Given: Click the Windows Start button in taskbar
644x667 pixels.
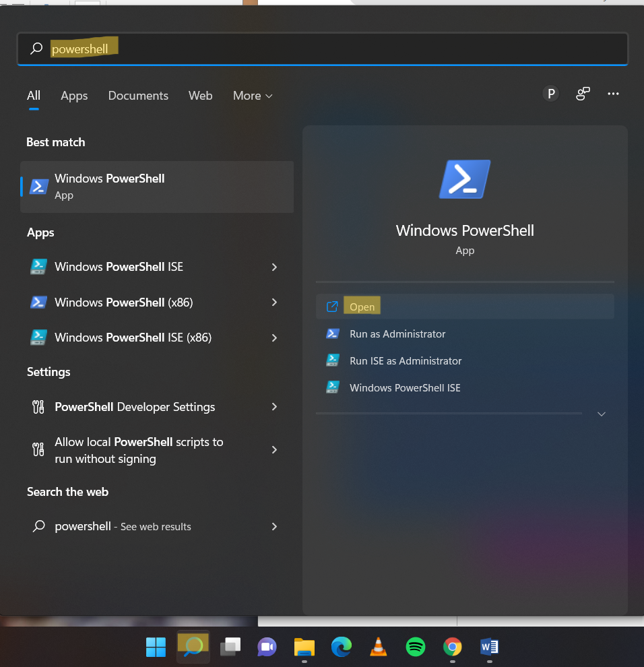Looking at the screenshot, I should pyautogui.click(x=156, y=647).
